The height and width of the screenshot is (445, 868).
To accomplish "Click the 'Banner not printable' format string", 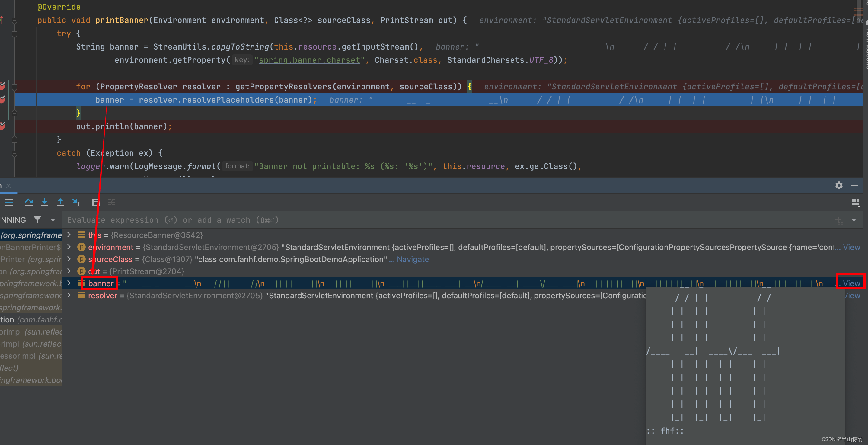I will (x=343, y=166).
